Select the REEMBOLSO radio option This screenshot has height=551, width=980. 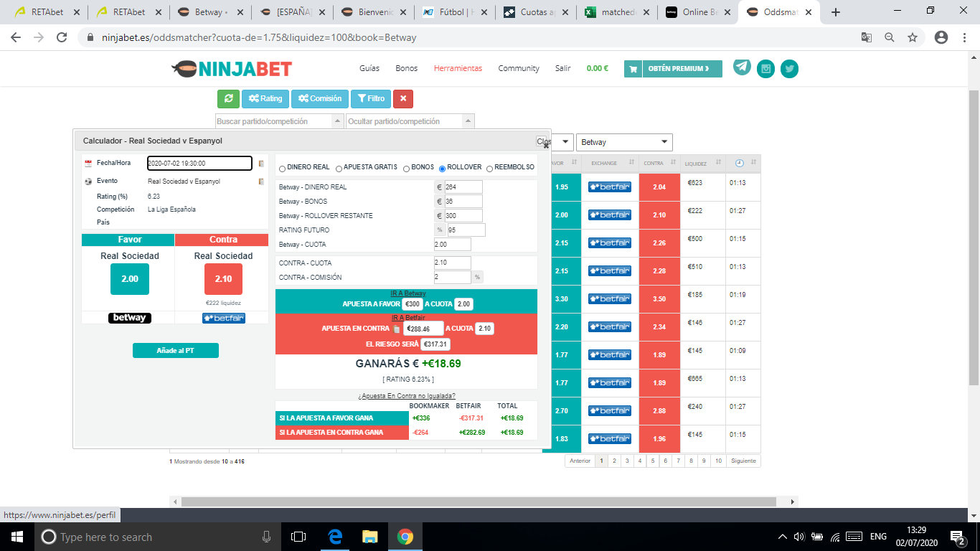tap(490, 169)
